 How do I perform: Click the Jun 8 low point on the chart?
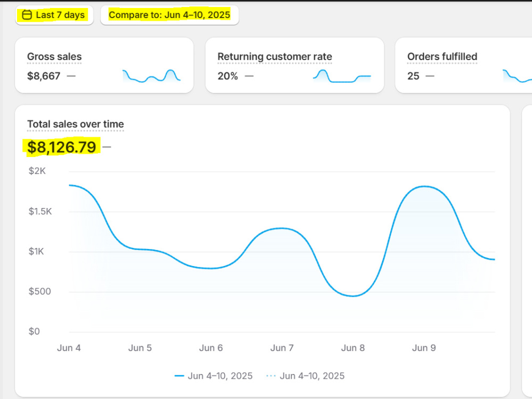[353, 296]
